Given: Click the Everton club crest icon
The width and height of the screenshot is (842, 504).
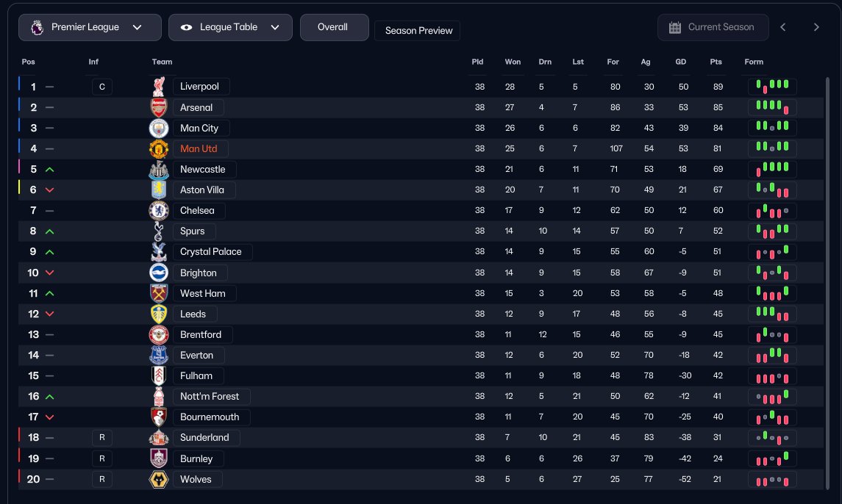Looking at the screenshot, I should click(159, 356).
